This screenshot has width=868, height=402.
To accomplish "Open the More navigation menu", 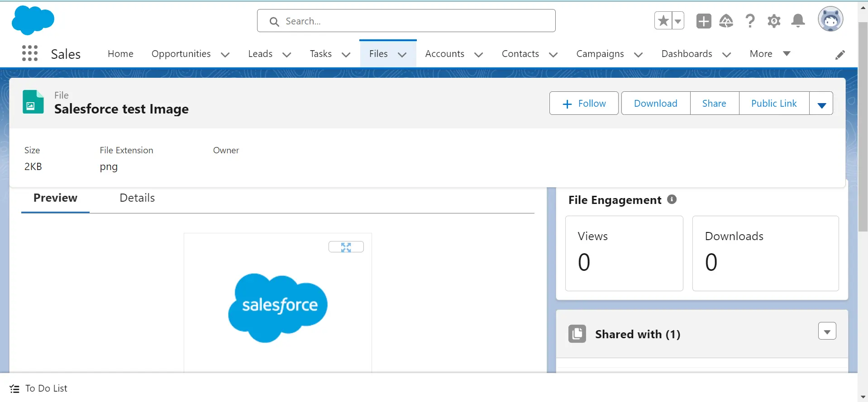I will click(770, 54).
